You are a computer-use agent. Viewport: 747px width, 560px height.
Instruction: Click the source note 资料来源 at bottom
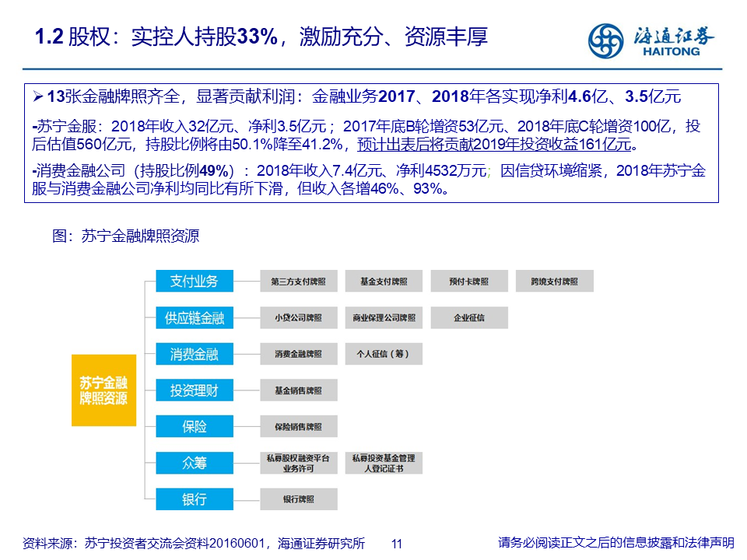(194, 544)
